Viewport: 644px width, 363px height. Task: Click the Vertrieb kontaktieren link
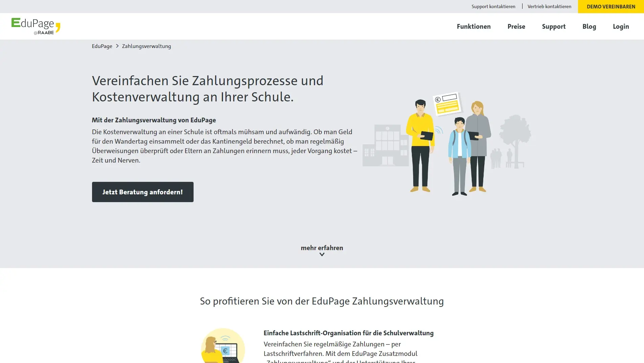tap(549, 6)
